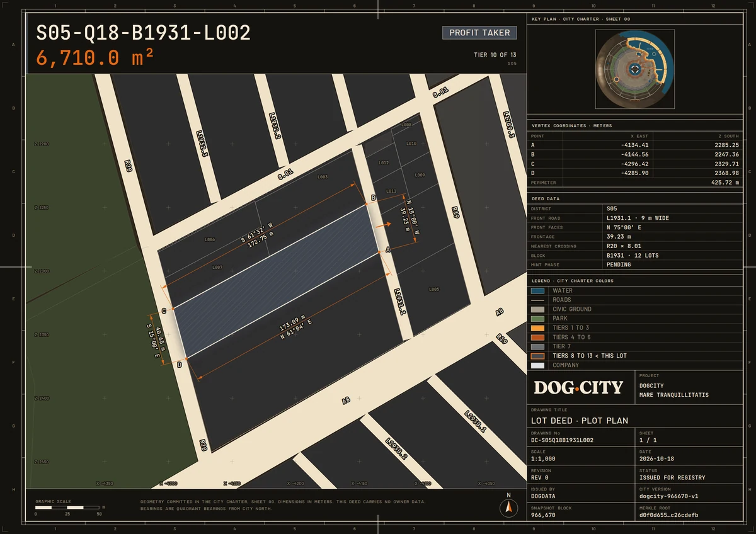756x534 pixels.
Task: Pick the Water legend swatch
Action: (x=537, y=291)
